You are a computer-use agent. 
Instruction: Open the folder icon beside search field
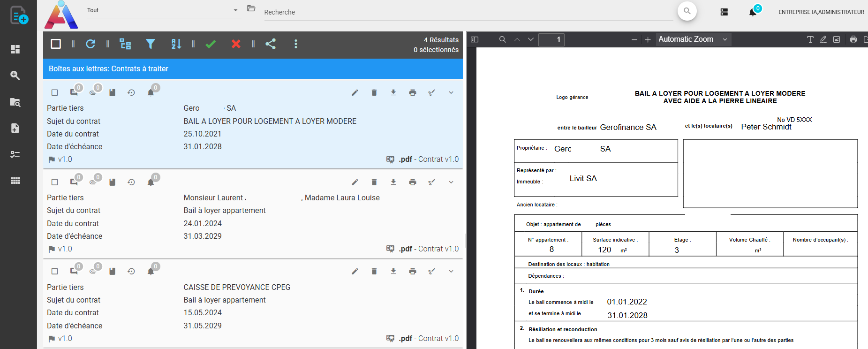pyautogui.click(x=251, y=8)
